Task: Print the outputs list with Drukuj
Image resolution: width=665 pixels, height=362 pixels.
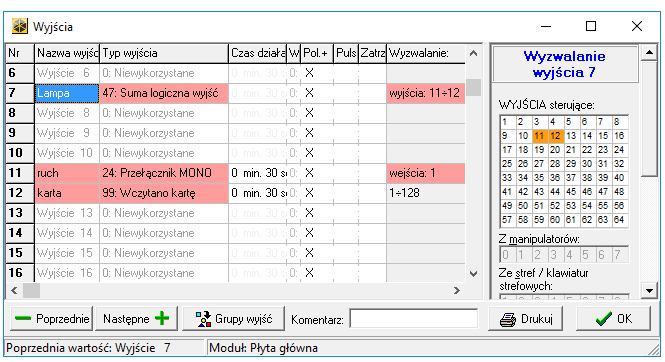Action: point(525,319)
